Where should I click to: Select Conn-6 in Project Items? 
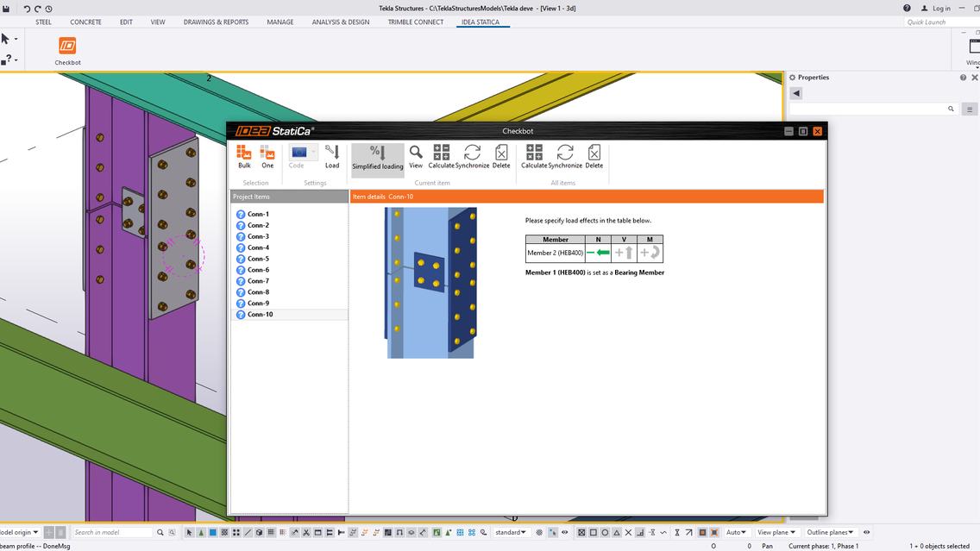[x=258, y=270]
